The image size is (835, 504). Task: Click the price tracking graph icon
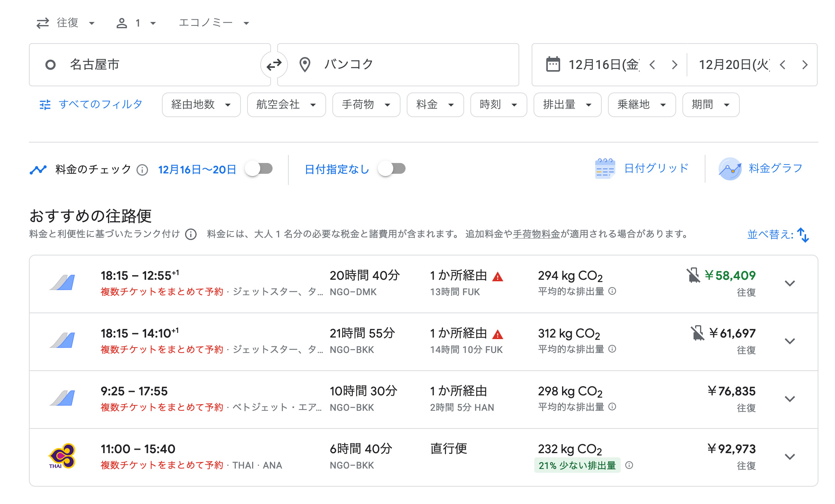(38, 170)
